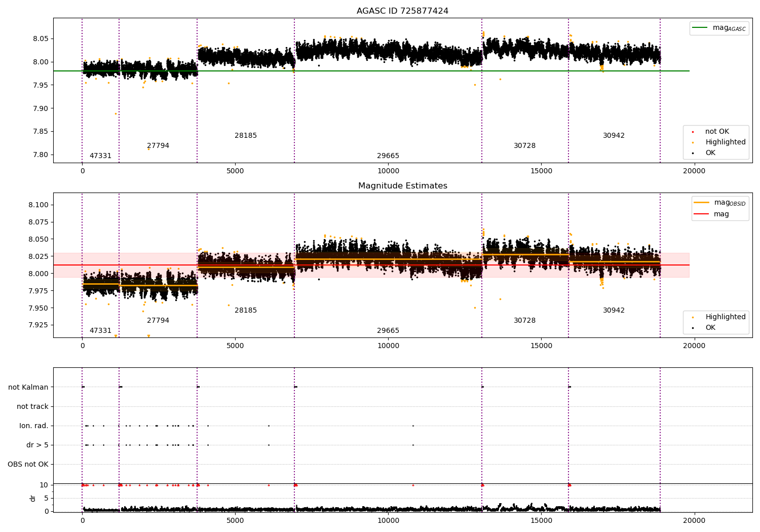Image resolution: width=760 pixels, height=532 pixels.
Task: Click OBSID label "47331" in Magnitude Estimates plot
Action: point(100,331)
